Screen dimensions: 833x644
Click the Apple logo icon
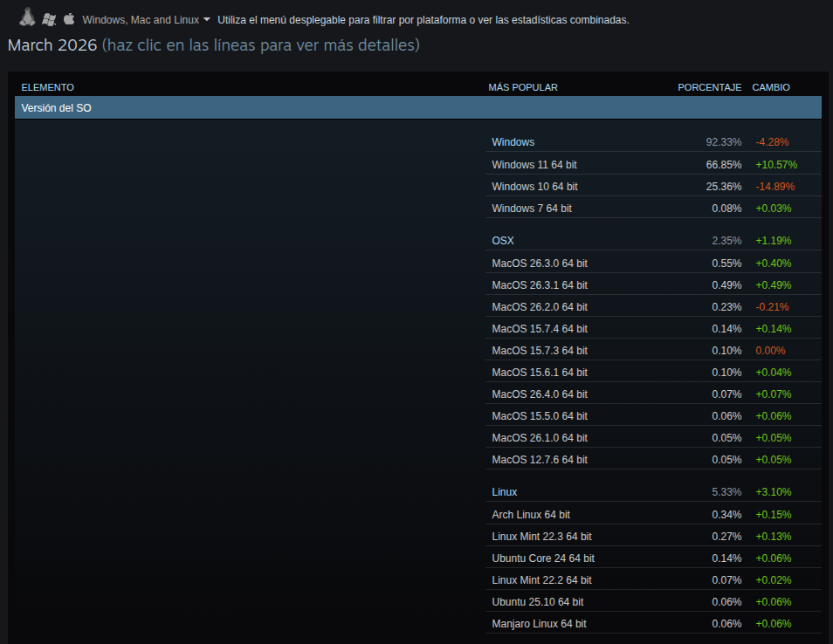pos(69,16)
